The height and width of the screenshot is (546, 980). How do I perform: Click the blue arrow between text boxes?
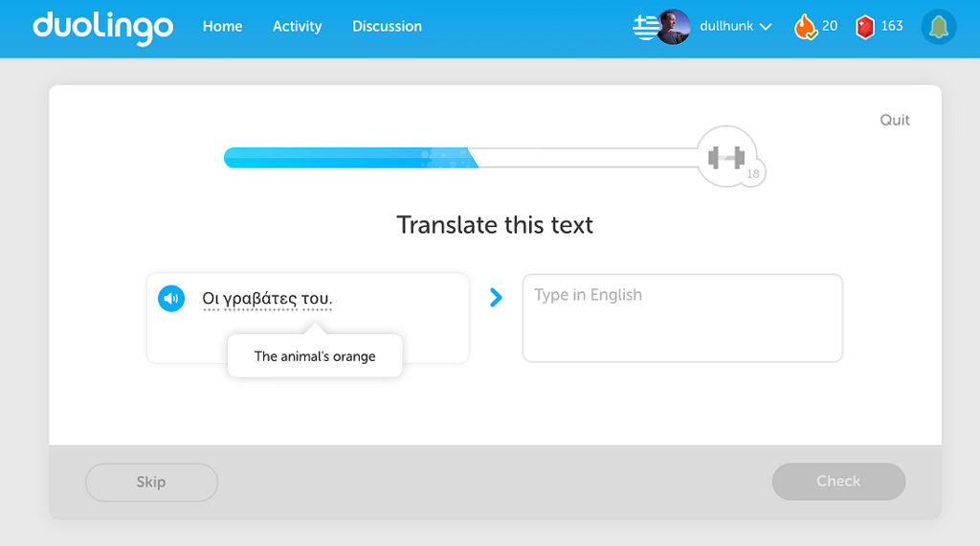coord(496,298)
